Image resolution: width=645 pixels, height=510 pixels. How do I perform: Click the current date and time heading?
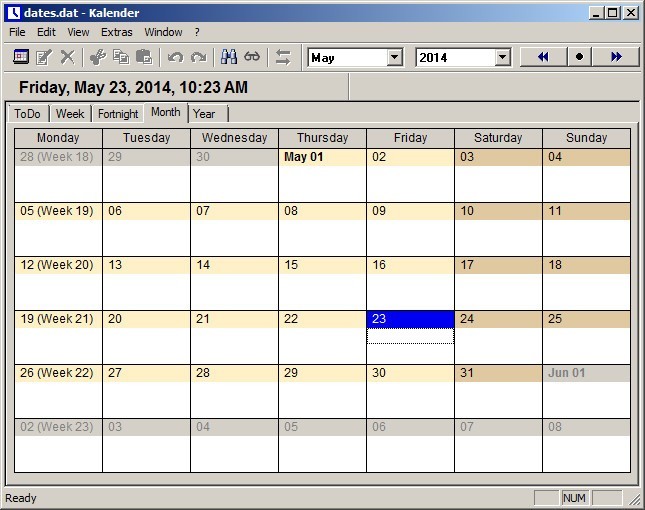pos(133,87)
